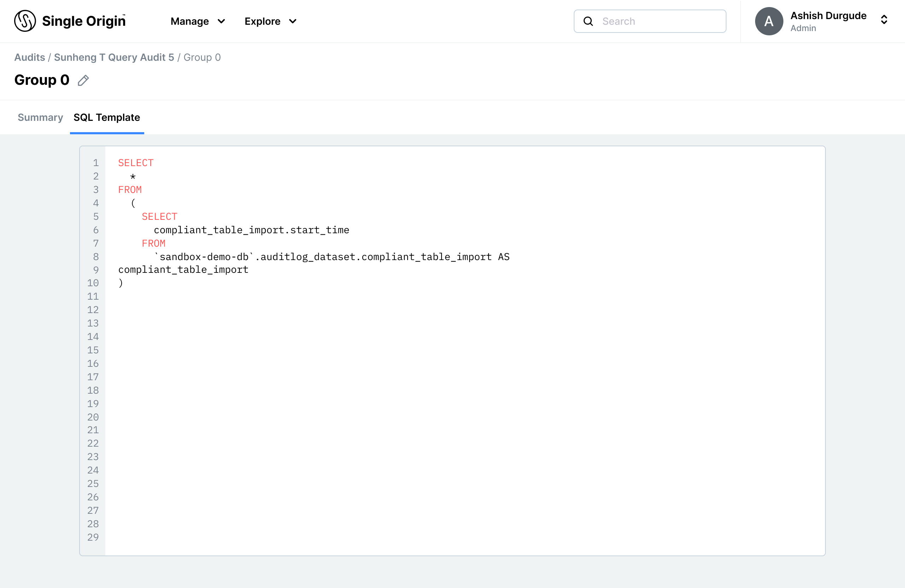Open the Manage menu
Viewport: 905px width, 588px height.
pyautogui.click(x=190, y=21)
